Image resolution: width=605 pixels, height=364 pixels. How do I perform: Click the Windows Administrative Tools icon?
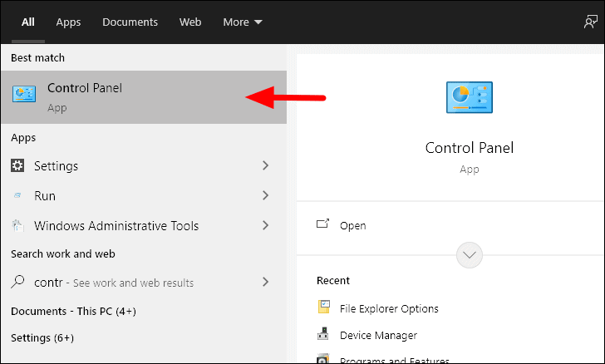17,225
